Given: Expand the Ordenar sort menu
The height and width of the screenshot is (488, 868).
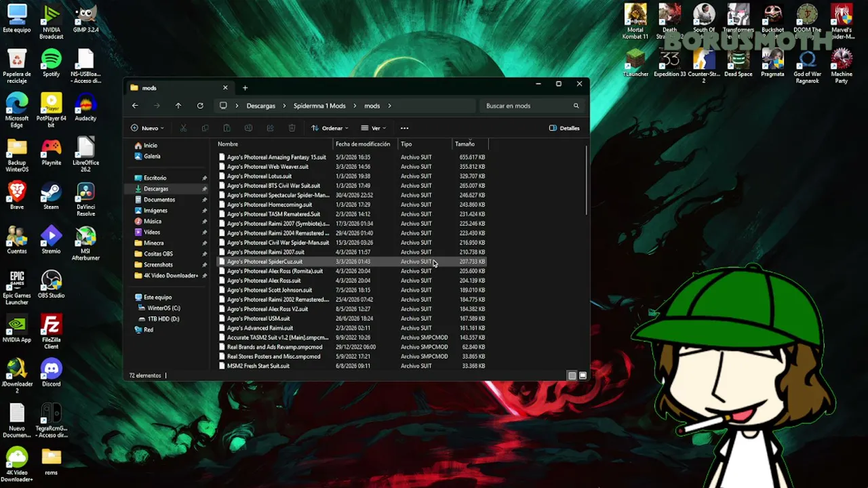Looking at the screenshot, I should point(330,128).
